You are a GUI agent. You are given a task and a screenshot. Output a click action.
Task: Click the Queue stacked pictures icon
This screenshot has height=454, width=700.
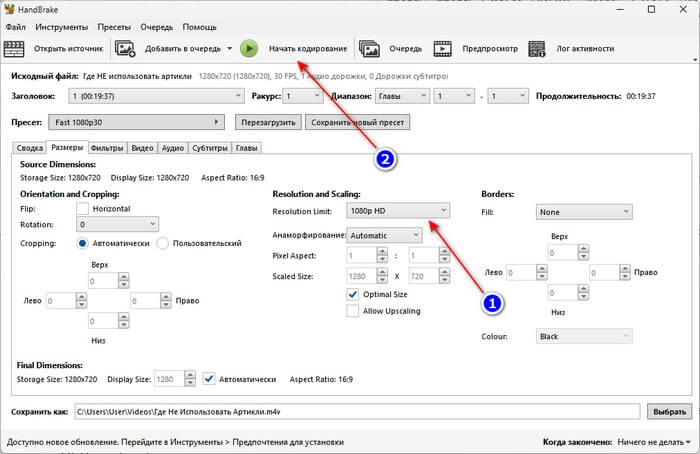[369, 49]
